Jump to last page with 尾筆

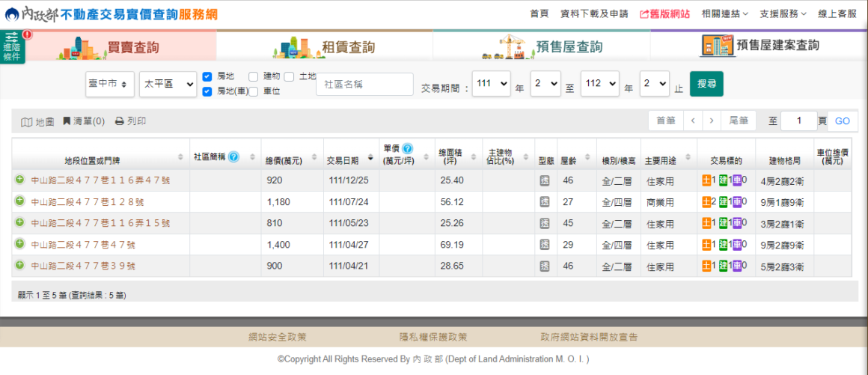click(739, 121)
